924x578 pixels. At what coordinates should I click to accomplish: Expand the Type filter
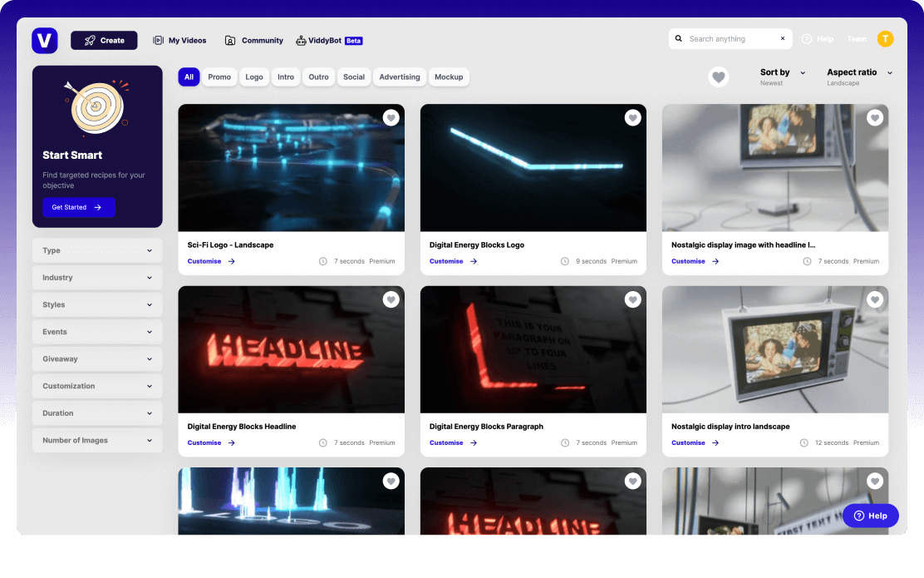point(97,250)
